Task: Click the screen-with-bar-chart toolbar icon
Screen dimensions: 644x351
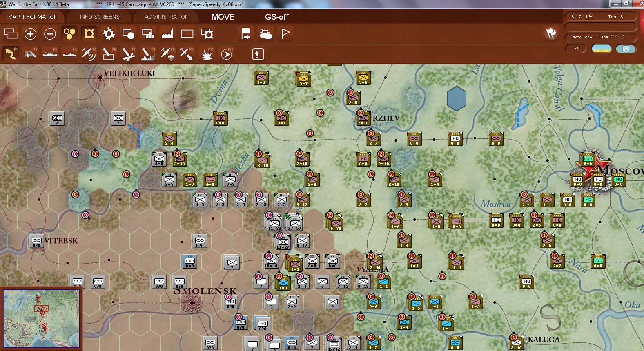Action: (148, 33)
